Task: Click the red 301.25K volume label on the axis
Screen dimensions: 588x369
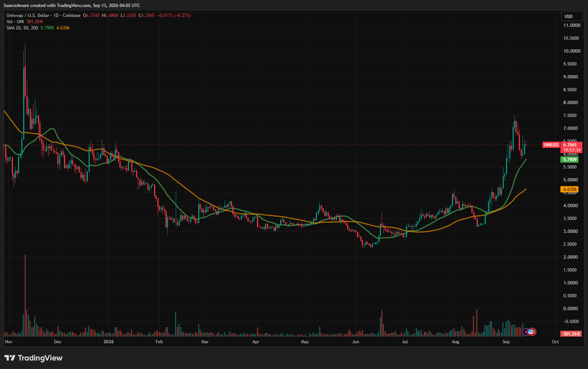Action: click(x=571, y=334)
